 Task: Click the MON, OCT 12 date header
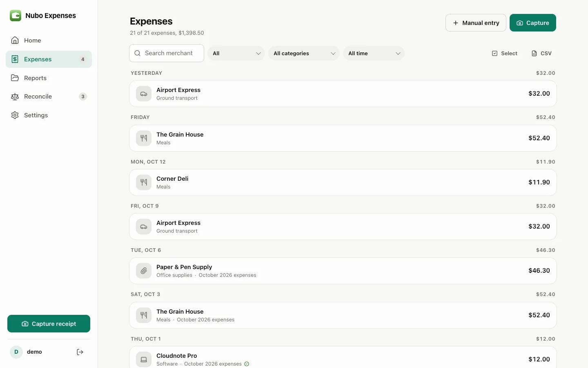(148, 162)
